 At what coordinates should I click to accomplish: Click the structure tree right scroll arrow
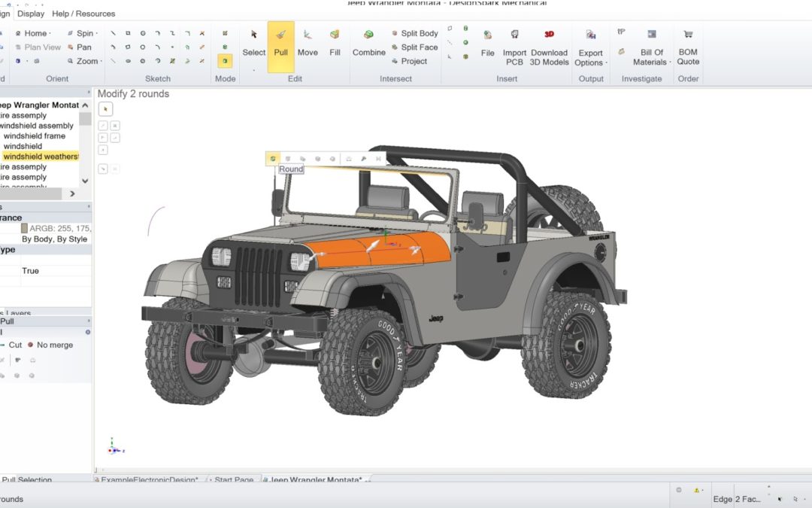coord(72,194)
